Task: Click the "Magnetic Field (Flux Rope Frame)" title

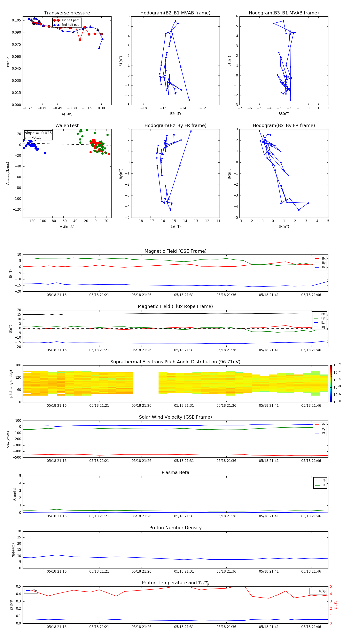Action: (175, 306)
